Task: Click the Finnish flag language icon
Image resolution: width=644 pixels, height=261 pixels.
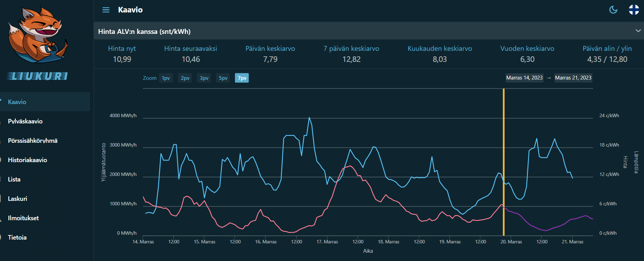Action: tap(634, 10)
